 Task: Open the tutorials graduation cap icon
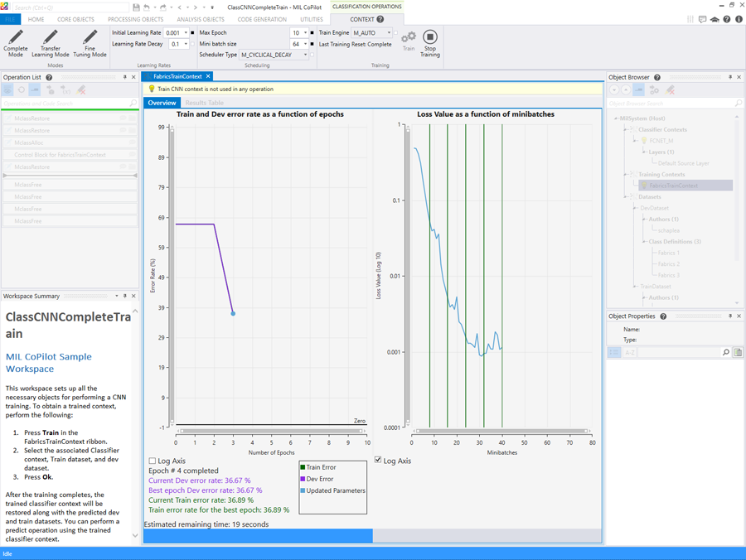tap(715, 19)
